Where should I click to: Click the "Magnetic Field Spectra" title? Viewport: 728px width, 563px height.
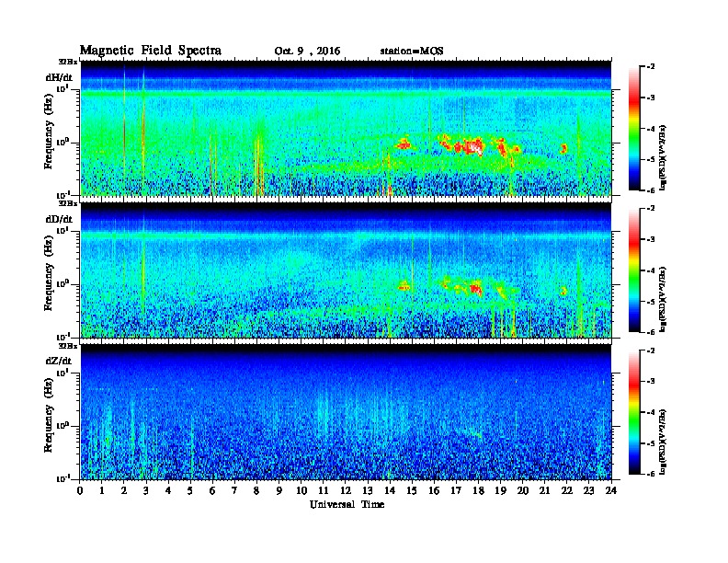click(151, 51)
